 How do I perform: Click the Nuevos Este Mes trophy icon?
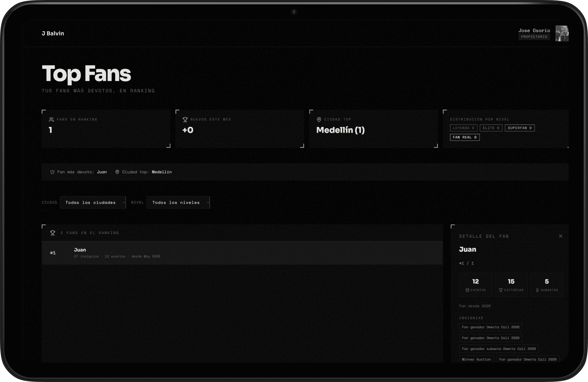[185, 120]
